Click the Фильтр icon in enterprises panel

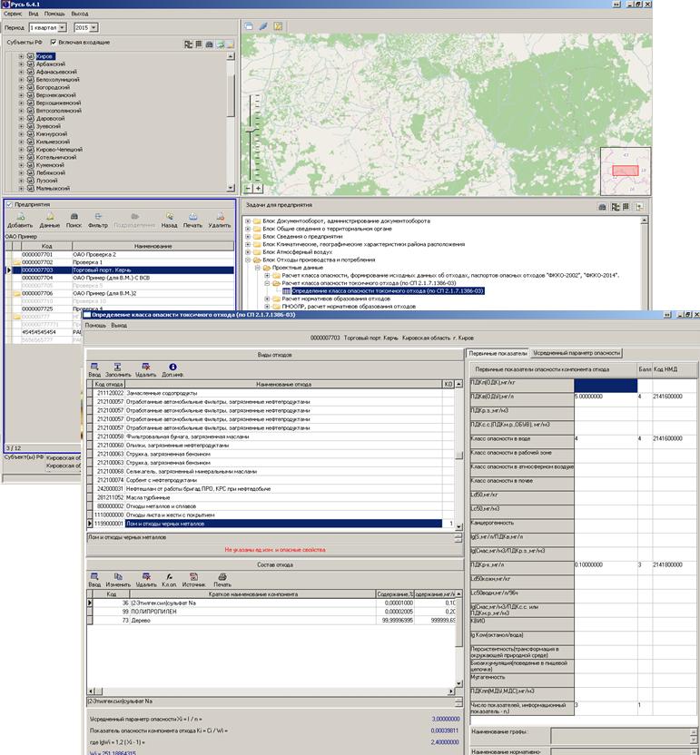click(x=97, y=219)
